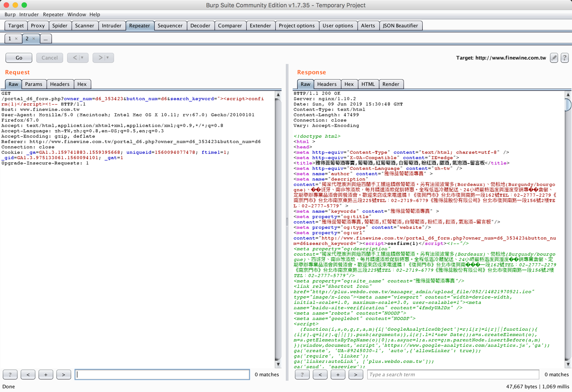
Task: Open the history forward dropdown button
Action: (x=103, y=58)
